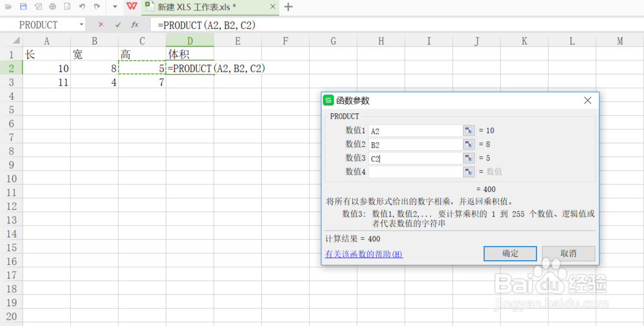Click range selector icon for 数值1
644x326 pixels.
(469, 131)
